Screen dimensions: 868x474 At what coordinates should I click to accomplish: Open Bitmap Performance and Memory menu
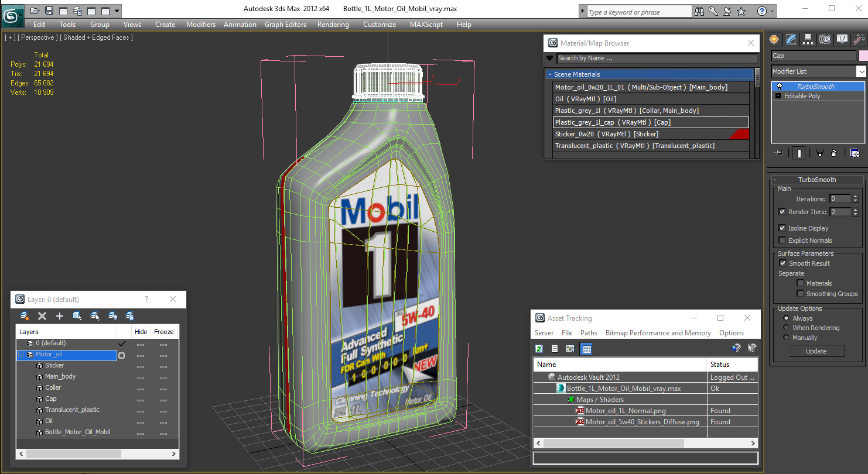point(658,333)
